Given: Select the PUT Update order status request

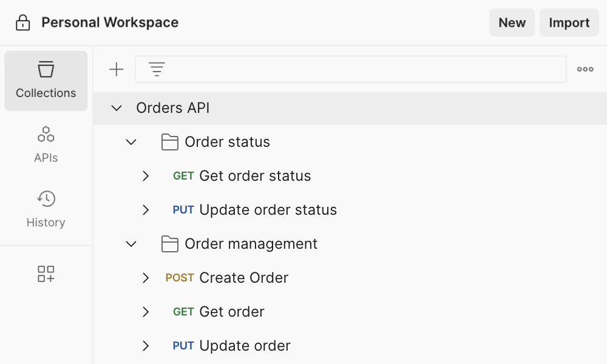Looking at the screenshot, I should (x=267, y=210).
